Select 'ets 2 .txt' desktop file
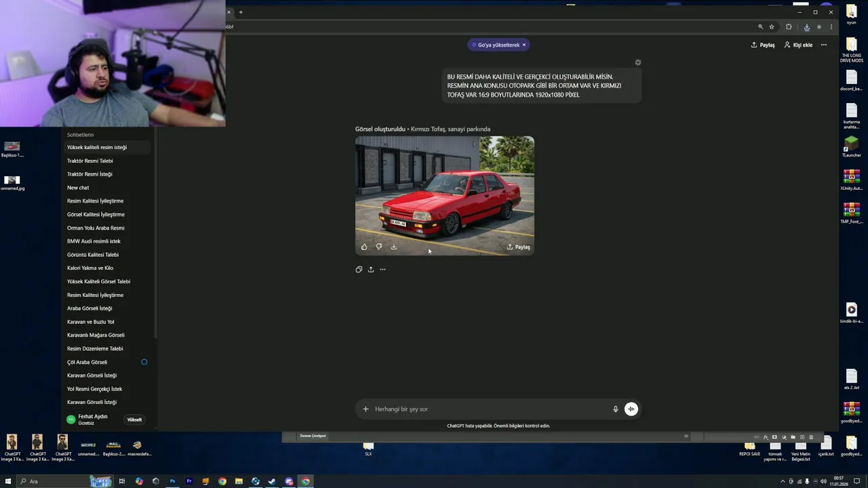The width and height of the screenshot is (868, 488). pos(851,380)
